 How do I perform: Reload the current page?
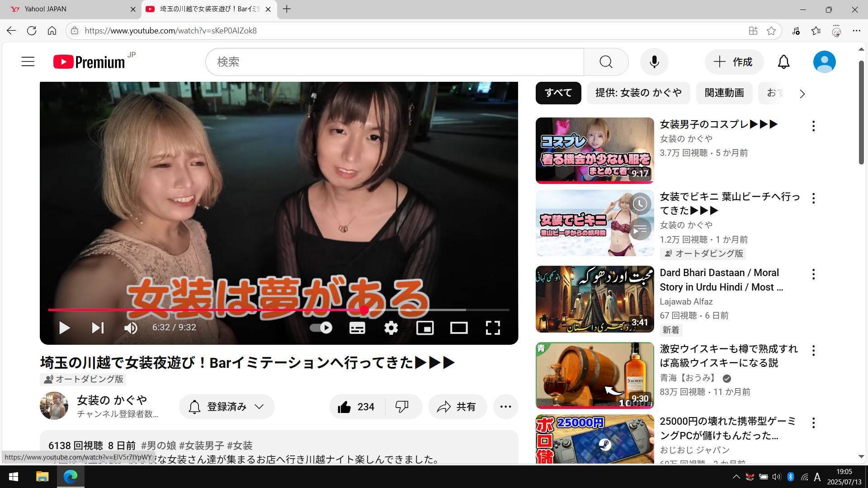click(32, 31)
